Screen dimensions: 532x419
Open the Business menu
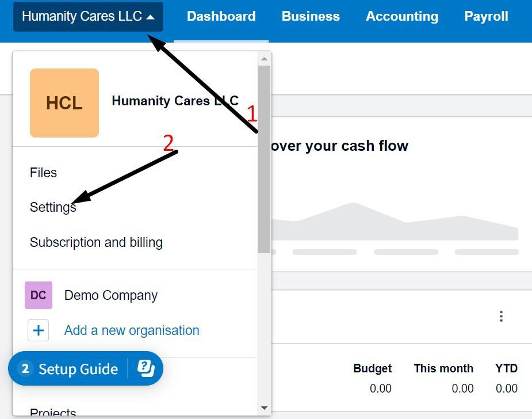click(x=311, y=16)
